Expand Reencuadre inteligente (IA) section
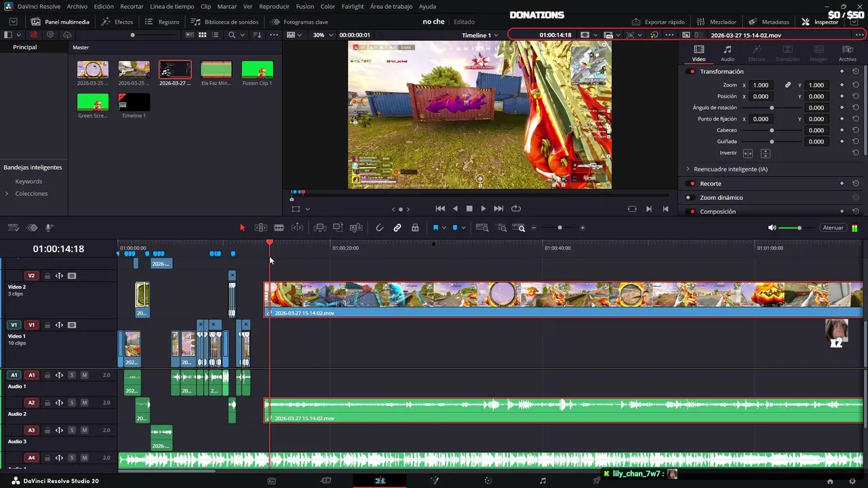The height and width of the screenshot is (488, 868). [x=688, y=169]
